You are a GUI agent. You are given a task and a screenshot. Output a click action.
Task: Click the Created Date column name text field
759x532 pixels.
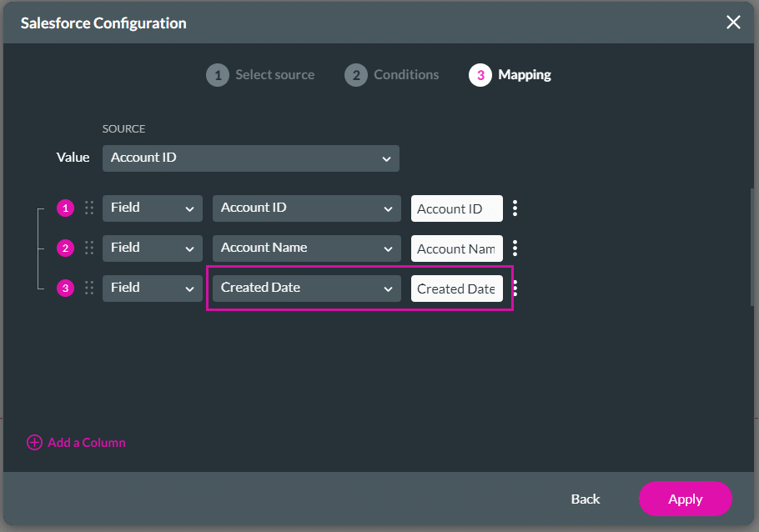click(456, 289)
